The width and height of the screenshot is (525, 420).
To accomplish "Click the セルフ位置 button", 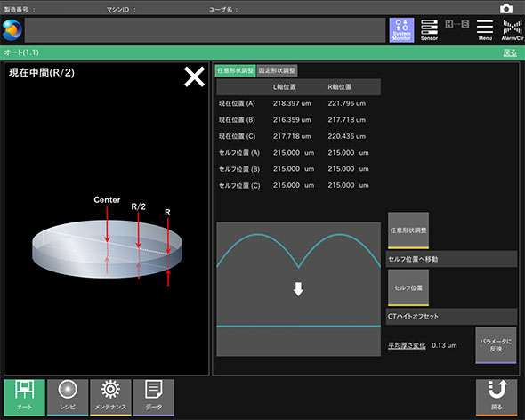I will pos(408,287).
